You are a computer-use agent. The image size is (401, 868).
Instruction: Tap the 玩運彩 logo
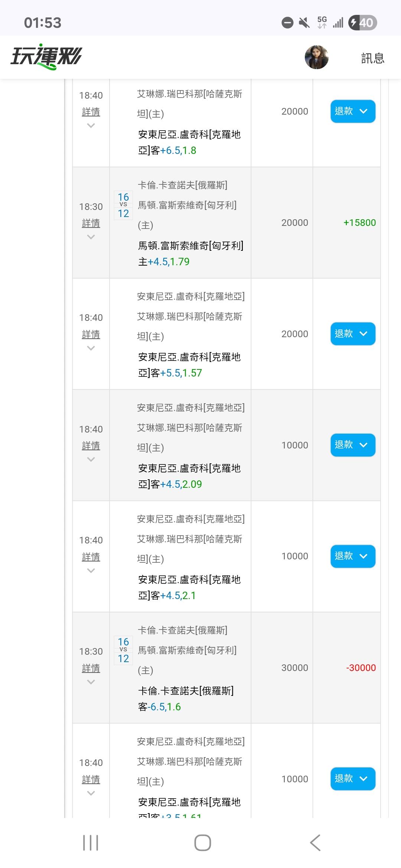pyautogui.click(x=46, y=58)
